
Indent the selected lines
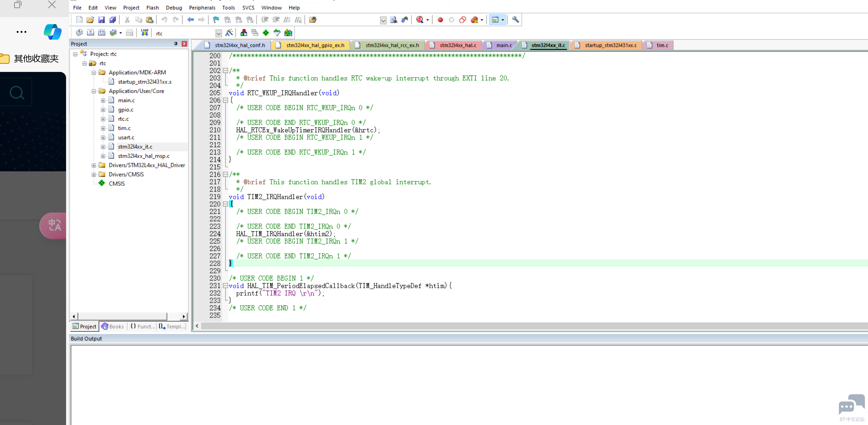click(x=264, y=20)
